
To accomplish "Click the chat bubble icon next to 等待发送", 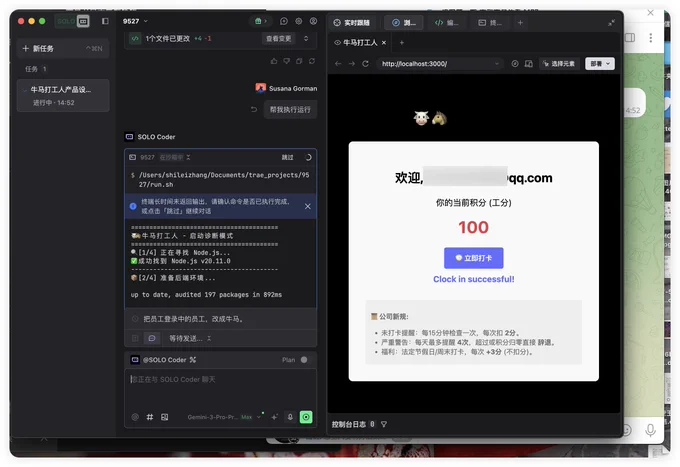I will coord(152,338).
